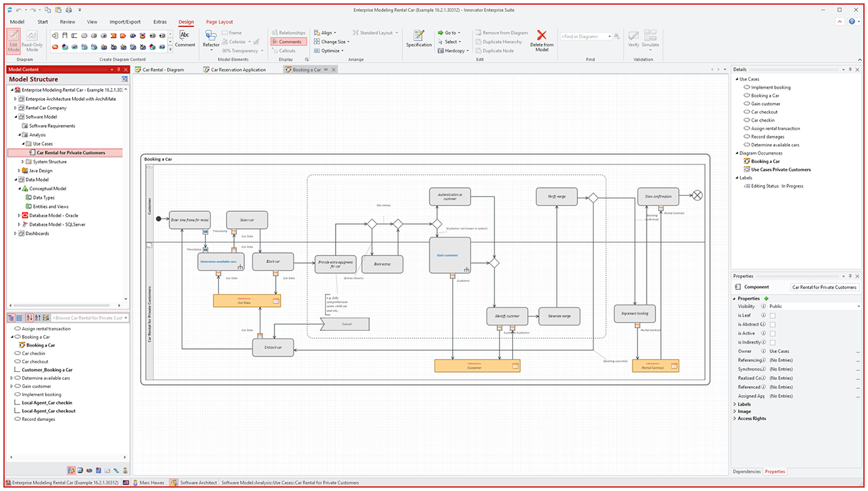Select the Car Reservation Application tab
The width and height of the screenshot is (868, 491).
pyautogui.click(x=234, y=69)
